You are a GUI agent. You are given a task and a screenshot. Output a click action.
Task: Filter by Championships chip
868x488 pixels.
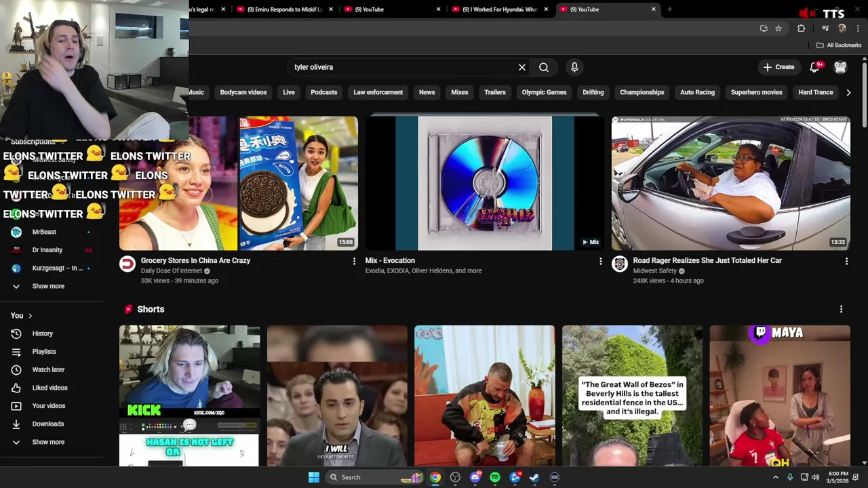(x=642, y=92)
